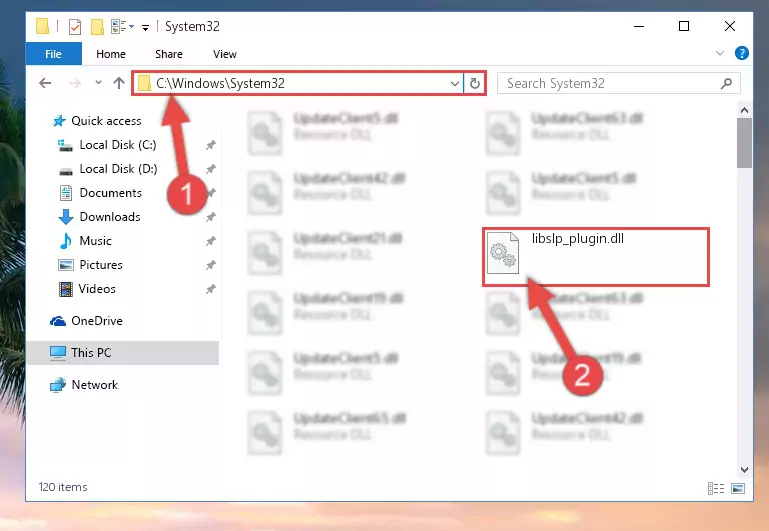The width and height of the screenshot is (769, 531).
Task: Click the libslp_plugin.dll gear file icon
Action: point(503,253)
